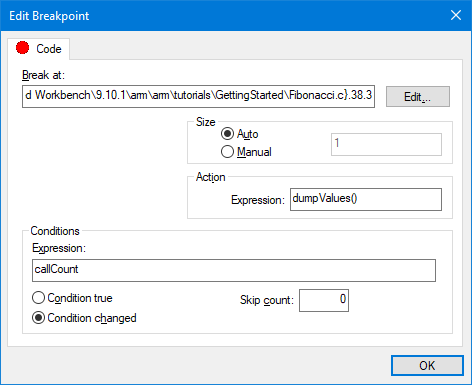Click the Conditions expression field containing callCount
Screen dimensions: 472x385
pos(234,270)
